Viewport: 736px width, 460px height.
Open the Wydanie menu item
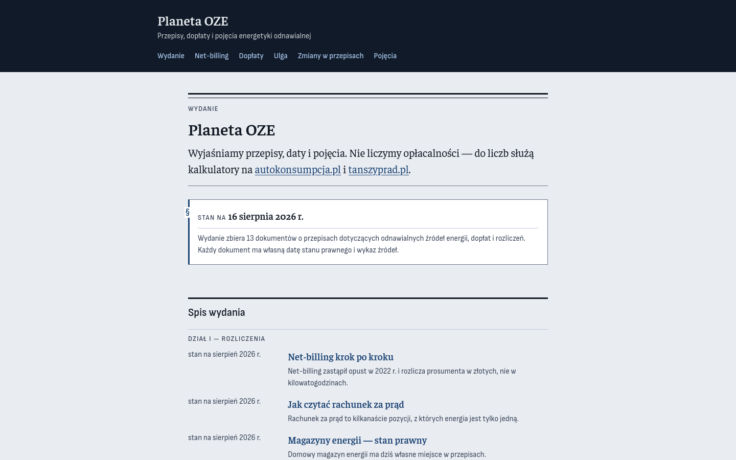click(170, 56)
